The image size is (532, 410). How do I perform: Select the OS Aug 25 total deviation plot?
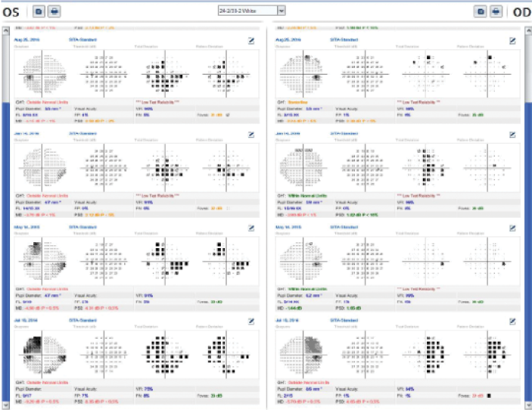(x=165, y=73)
